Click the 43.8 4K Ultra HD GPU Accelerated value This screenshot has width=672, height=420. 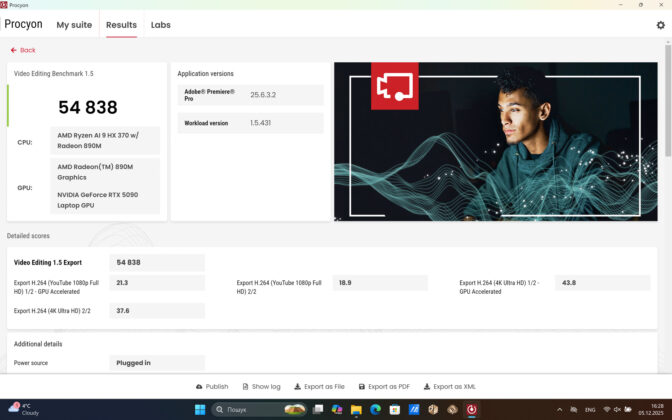tap(603, 283)
